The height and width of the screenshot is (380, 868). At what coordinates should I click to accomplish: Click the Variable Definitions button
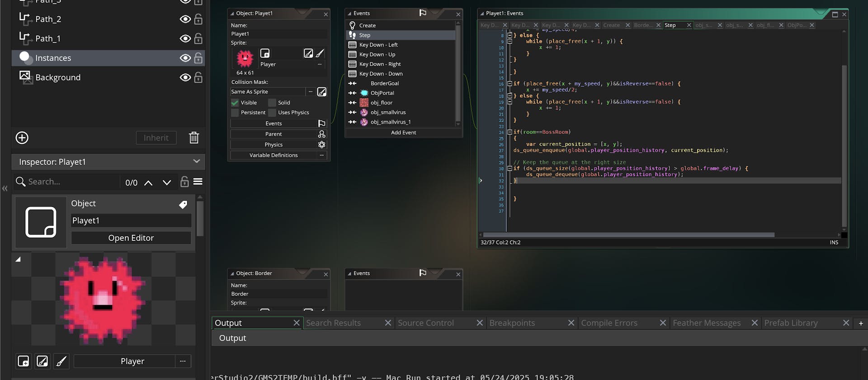click(x=274, y=155)
